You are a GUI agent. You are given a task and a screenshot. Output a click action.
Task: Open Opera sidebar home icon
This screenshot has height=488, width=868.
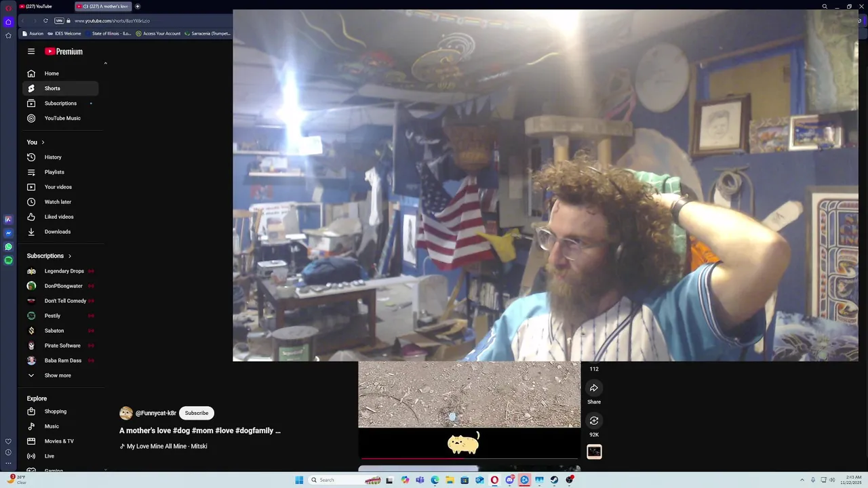click(x=8, y=22)
